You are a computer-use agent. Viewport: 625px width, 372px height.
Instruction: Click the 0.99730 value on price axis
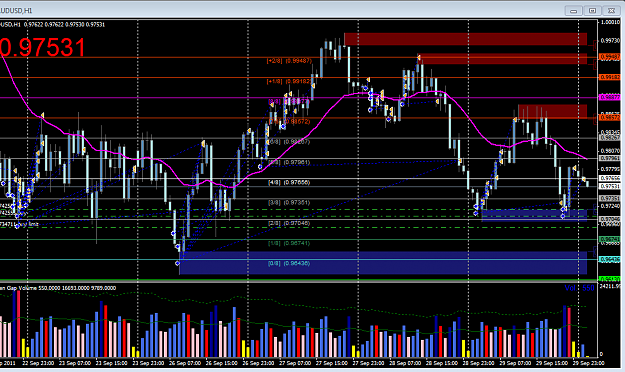pos(610,41)
